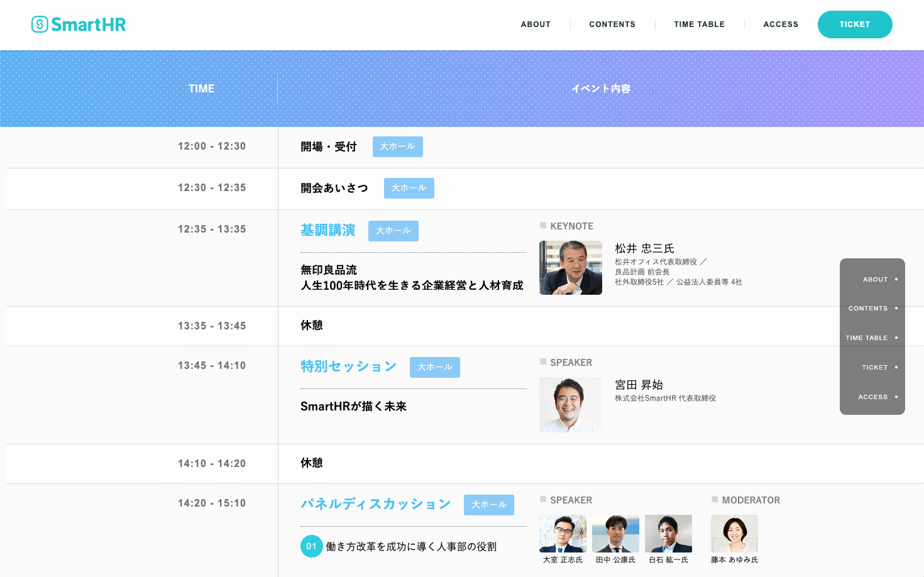The height and width of the screenshot is (577, 924).
Task: Open CONTENTS in top navigation
Action: click(612, 25)
